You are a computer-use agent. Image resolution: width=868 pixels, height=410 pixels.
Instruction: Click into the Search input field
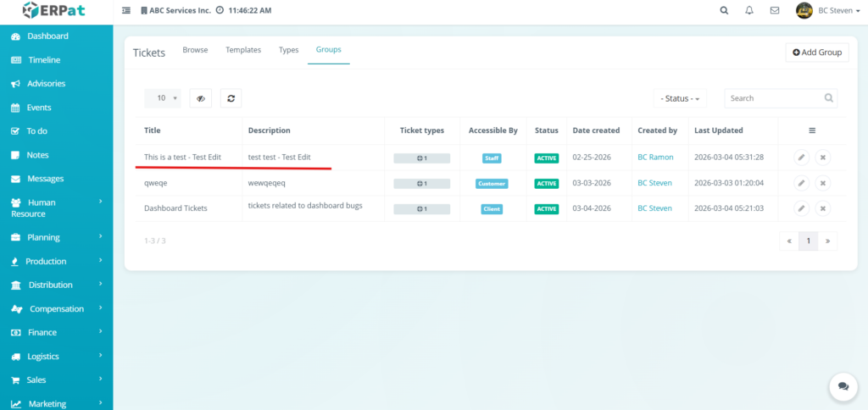click(x=773, y=98)
